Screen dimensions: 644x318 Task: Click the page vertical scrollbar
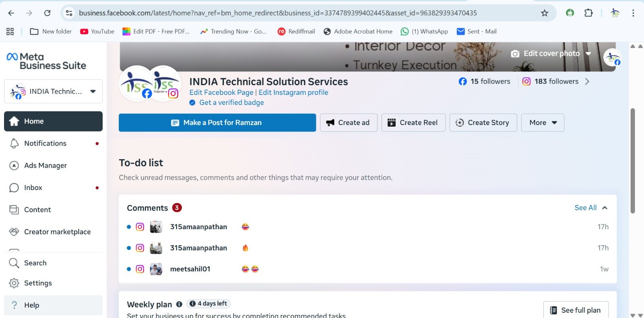pyautogui.click(x=632, y=161)
